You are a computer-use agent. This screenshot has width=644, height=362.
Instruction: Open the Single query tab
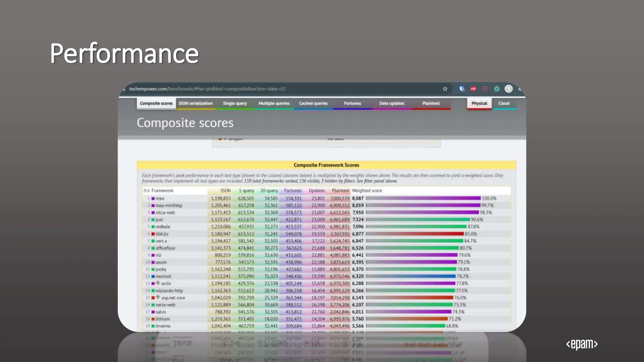235,103
